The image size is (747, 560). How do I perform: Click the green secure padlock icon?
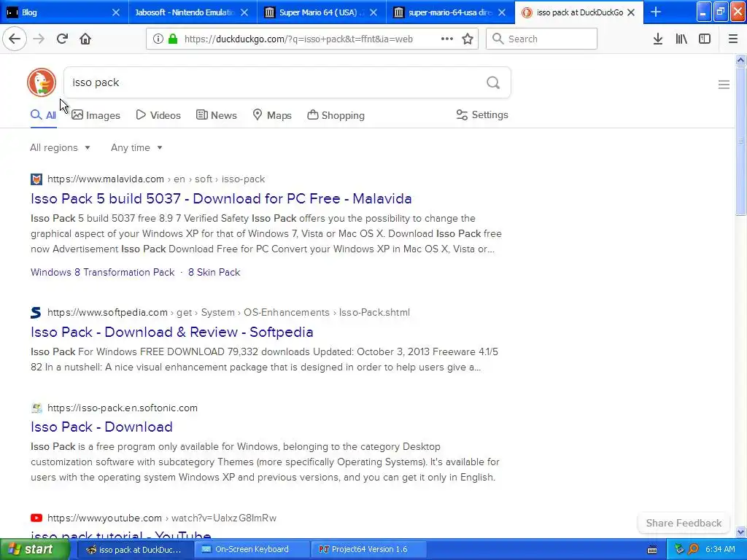[173, 39]
